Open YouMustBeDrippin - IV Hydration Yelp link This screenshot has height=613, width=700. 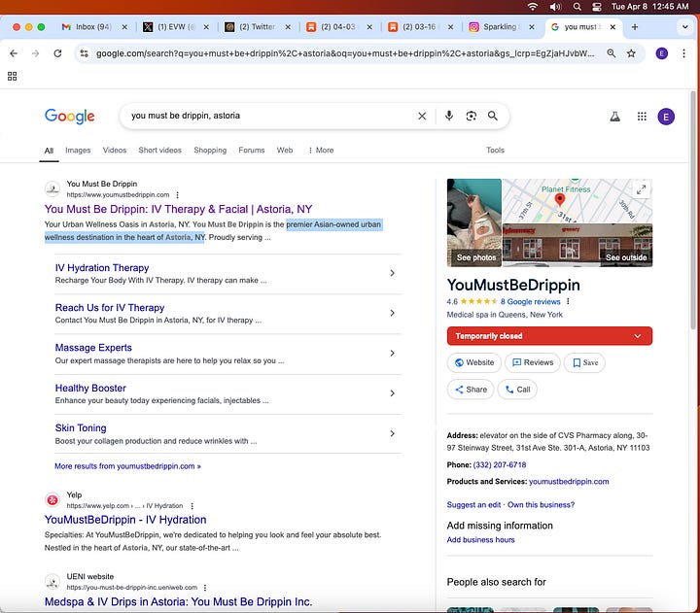[x=125, y=520]
